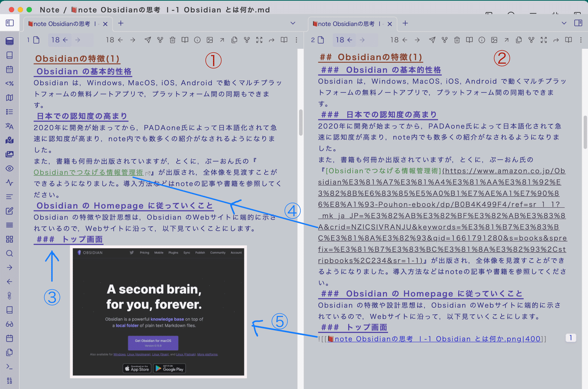Click the templater <% icon in ribbon
Screen dimensions: 588x389
coord(9,84)
